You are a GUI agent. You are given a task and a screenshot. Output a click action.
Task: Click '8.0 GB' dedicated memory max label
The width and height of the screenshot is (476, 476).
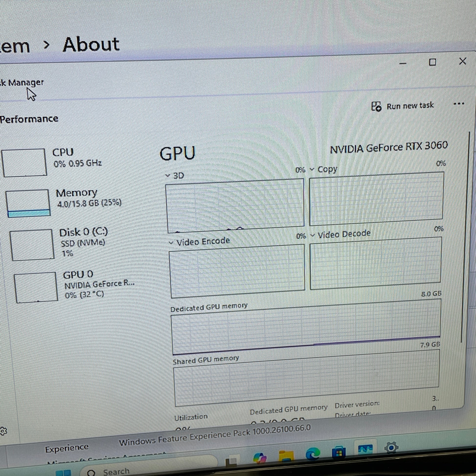tap(431, 294)
